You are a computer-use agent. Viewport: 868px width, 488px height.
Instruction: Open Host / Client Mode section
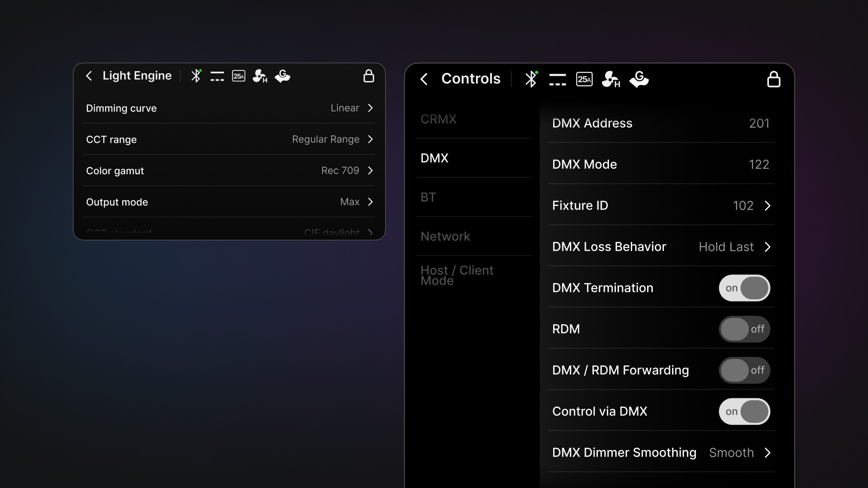click(457, 275)
